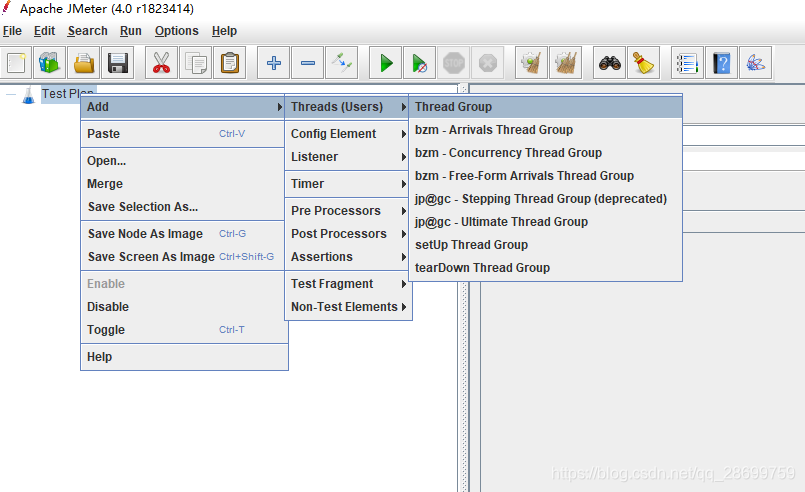Add a tearDown Thread Group
Image resolution: width=805 pixels, height=492 pixels.
point(546,268)
